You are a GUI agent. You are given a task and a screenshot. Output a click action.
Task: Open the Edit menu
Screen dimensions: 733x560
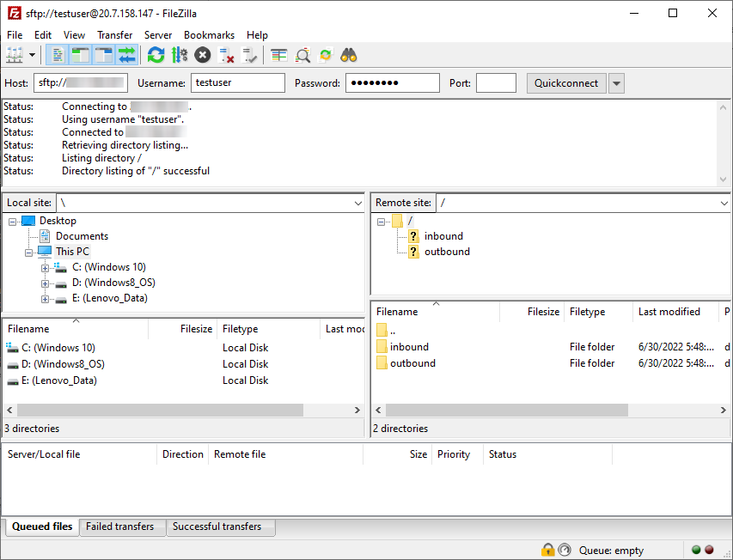click(43, 35)
